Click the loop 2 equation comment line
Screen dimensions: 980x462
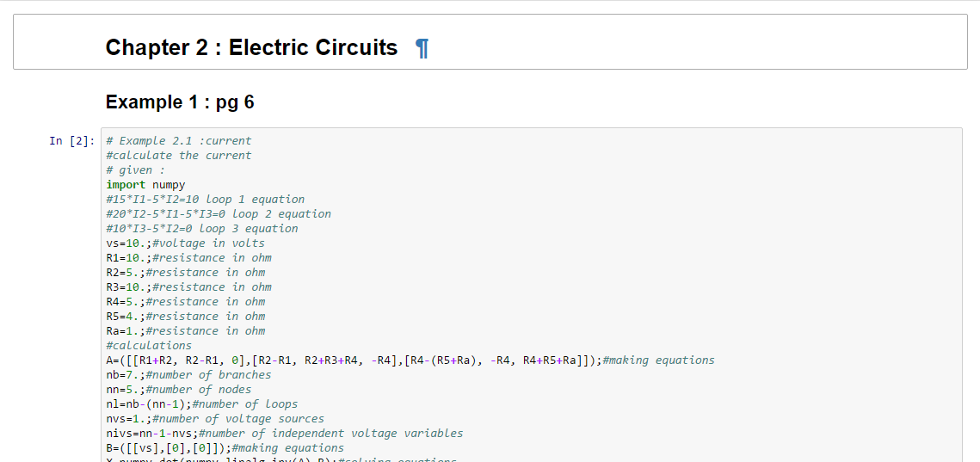[x=218, y=214]
